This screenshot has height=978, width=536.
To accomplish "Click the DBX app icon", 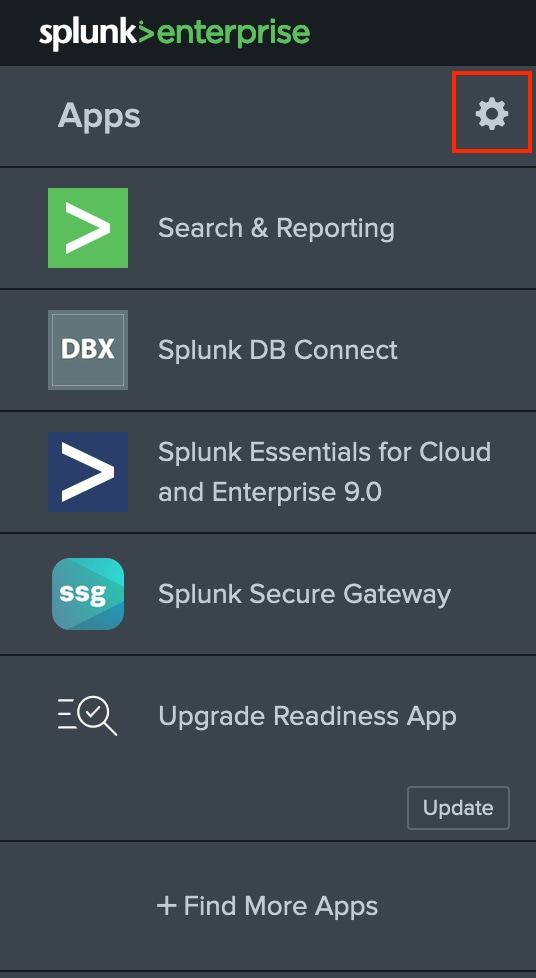I will pos(88,350).
